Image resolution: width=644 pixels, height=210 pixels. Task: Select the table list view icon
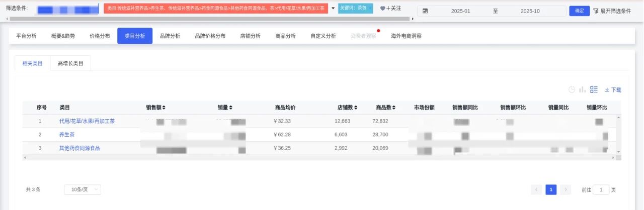click(x=594, y=89)
